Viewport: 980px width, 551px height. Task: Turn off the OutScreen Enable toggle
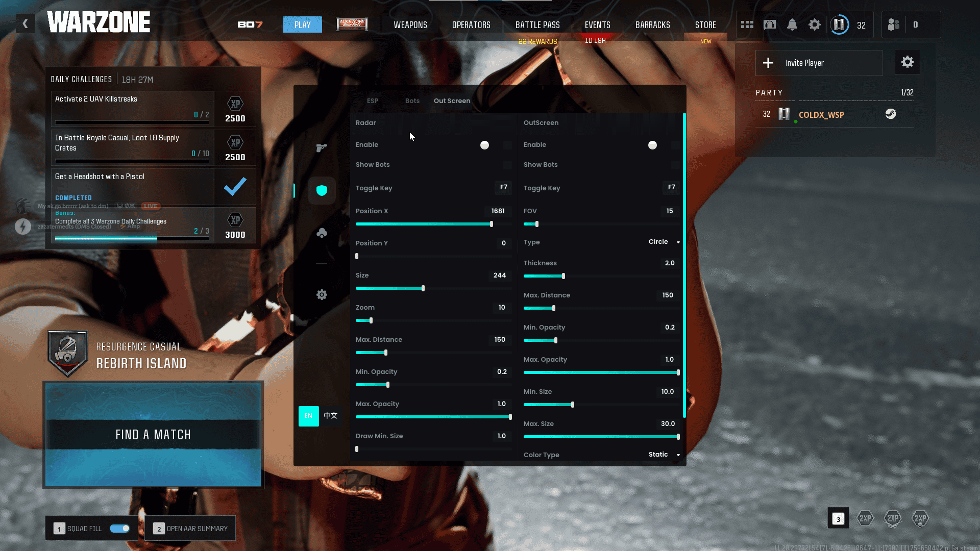coord(652,145)
